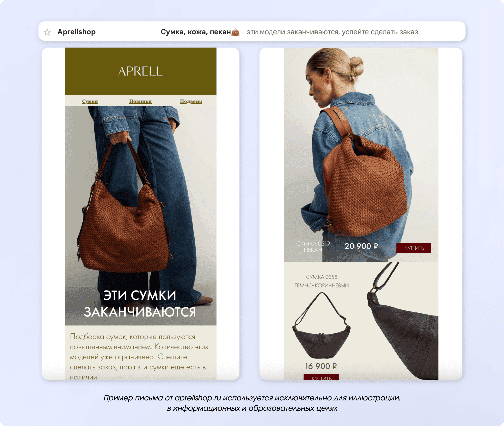Click the paragraph about the bag selection
The image size is (504, 426).
[139, 357]
